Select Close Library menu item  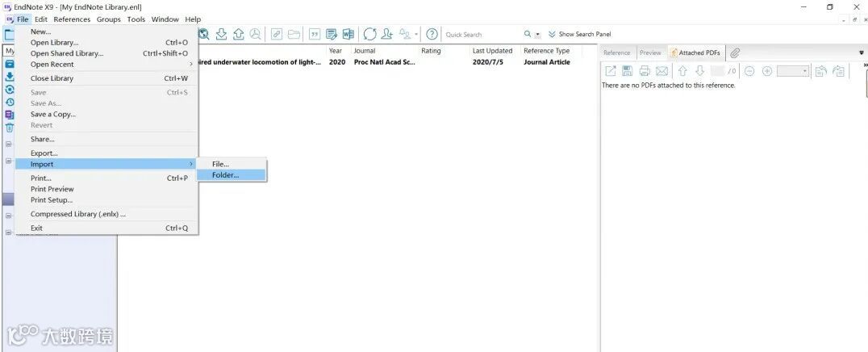pyautogui.click(x=106, y=78)
